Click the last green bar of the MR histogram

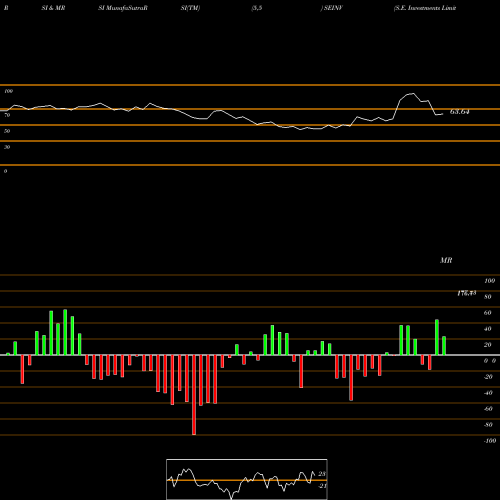[444, 346]
